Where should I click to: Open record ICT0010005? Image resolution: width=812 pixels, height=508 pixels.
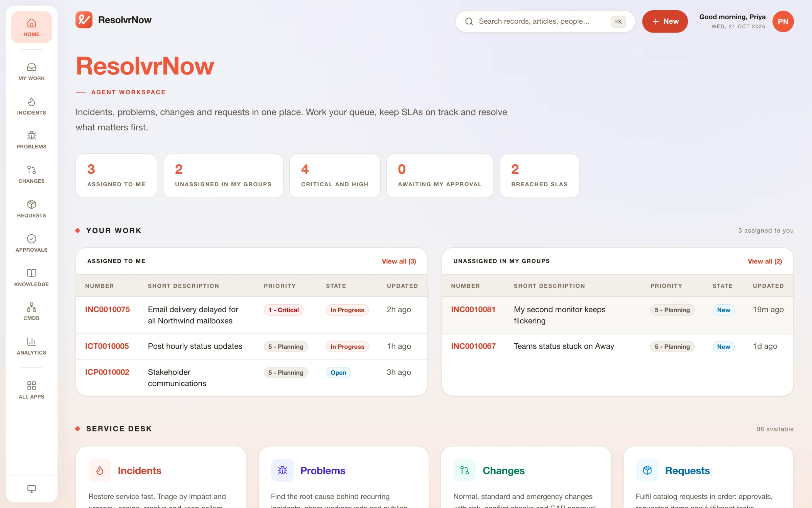[x=107, y=346]
